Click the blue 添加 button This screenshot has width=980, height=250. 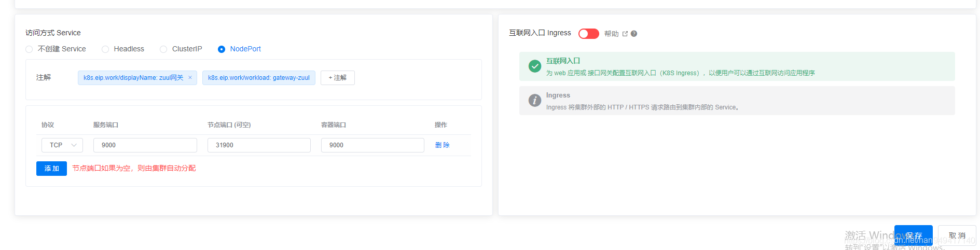click(51, 169)
